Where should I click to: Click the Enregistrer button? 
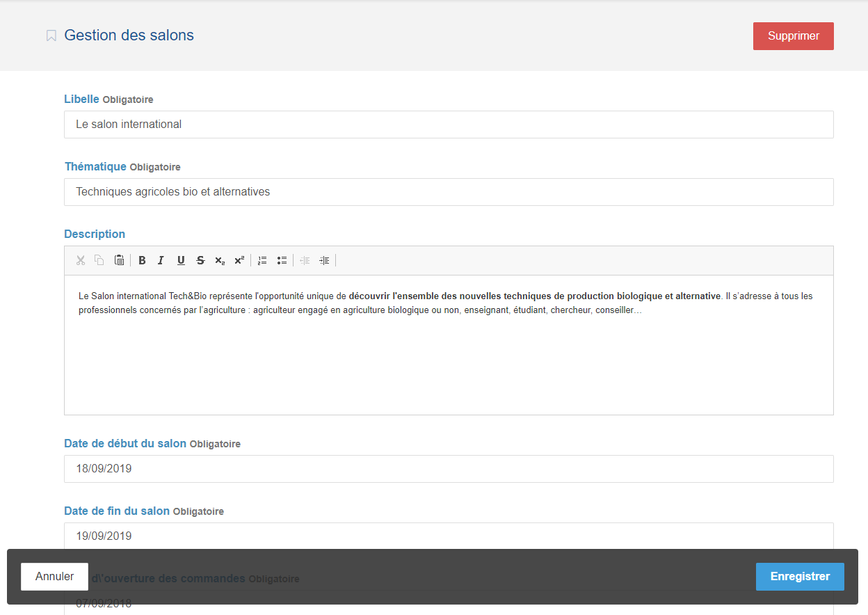point(800,577)
